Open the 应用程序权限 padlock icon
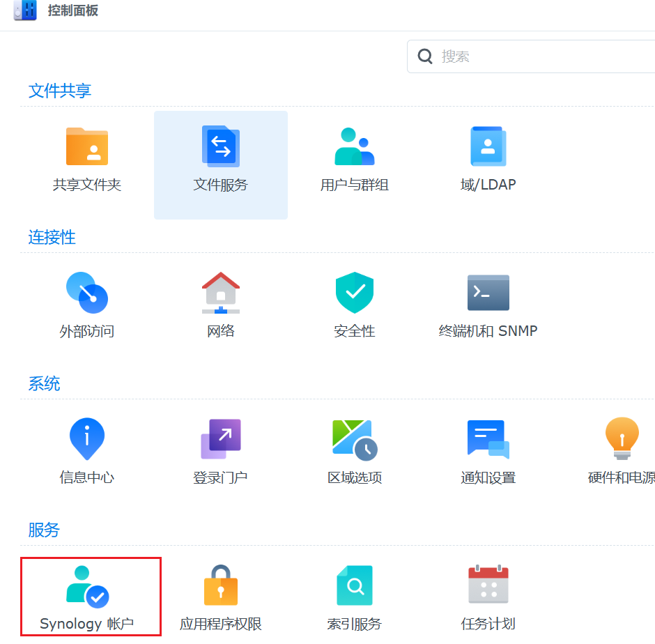This screenshot has height=644, width=655. pos(221,585)
